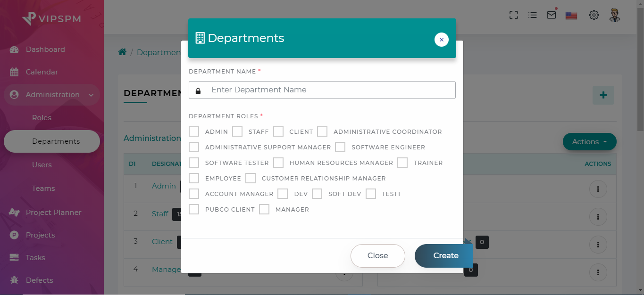Image resolution: width=644 pixels, height=295 pixels.
Task: Click the fullscreen toggle icon in the header
Action: coord(513,15)
